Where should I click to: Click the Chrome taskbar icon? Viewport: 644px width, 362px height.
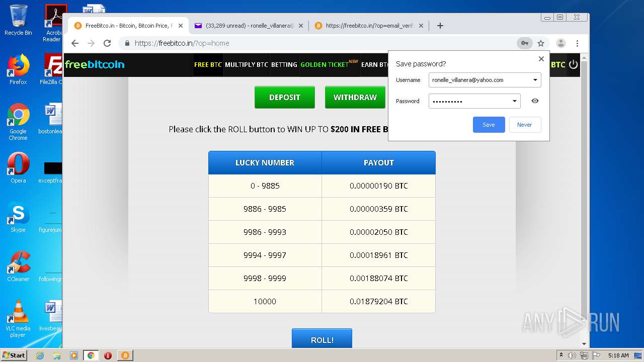point(91,355)
